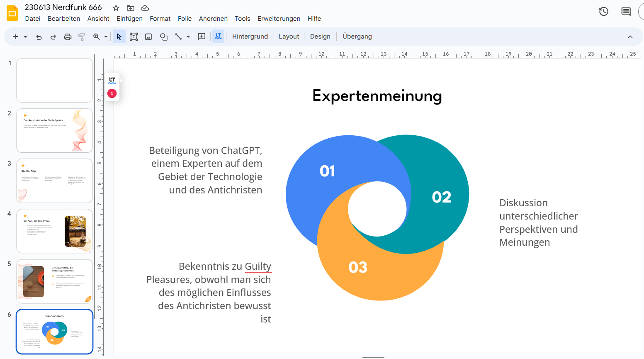Select the Shape tool icon
The height and width of the screenshot is (359, 644).
[164, 37]
